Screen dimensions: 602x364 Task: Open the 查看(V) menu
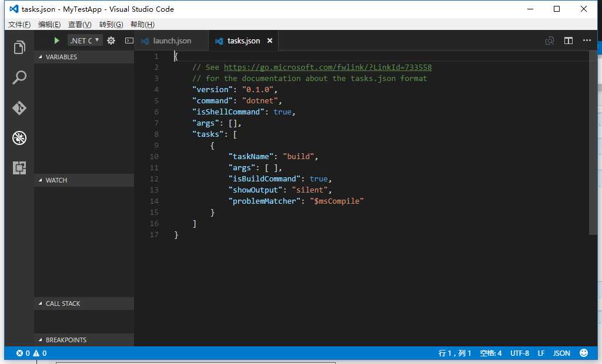point(79,25)
